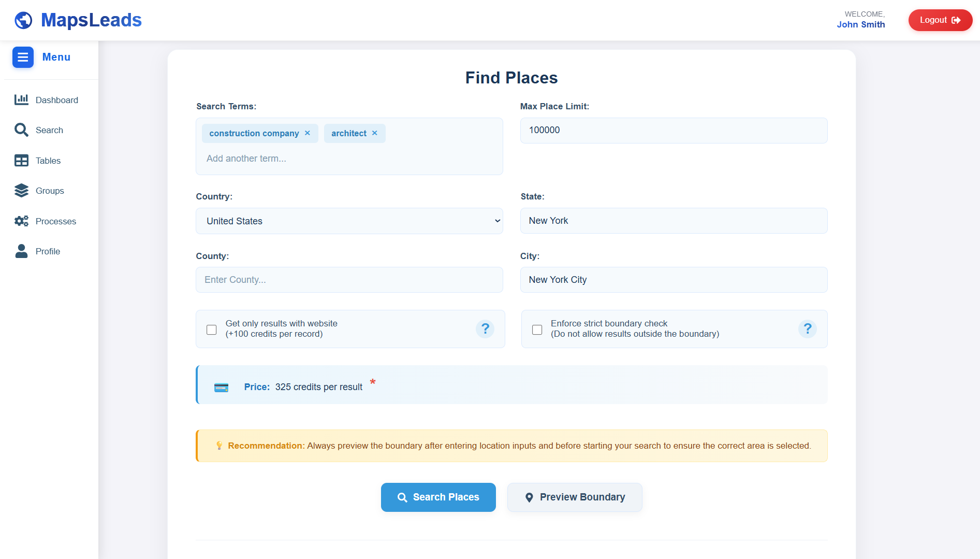980x559 pixels.
Task: Click the Processes gears icon
Action: (21, 221)
